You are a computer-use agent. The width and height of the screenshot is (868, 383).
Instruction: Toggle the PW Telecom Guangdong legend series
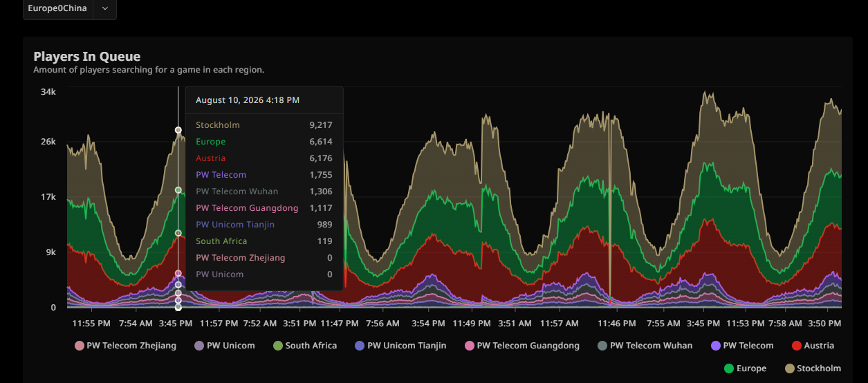(x=522, y=346)
